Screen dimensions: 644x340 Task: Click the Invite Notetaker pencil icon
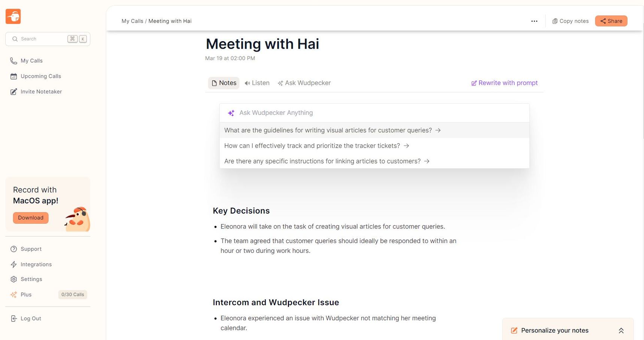click(13, 92)
